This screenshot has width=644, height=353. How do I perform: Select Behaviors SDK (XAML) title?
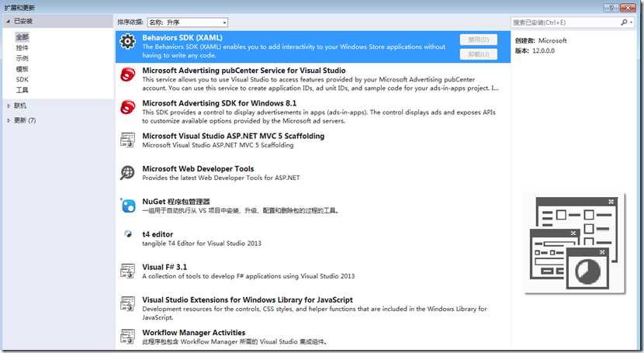coord(182,37)
